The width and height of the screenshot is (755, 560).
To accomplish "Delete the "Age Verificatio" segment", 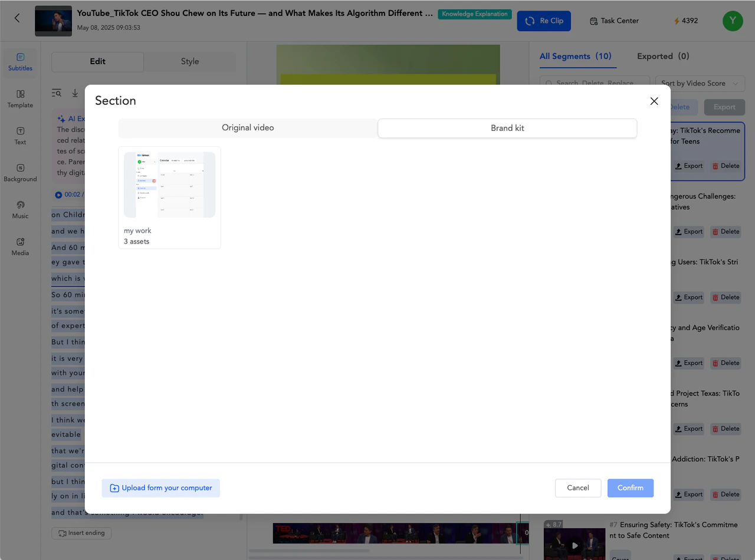I will 726,363.
